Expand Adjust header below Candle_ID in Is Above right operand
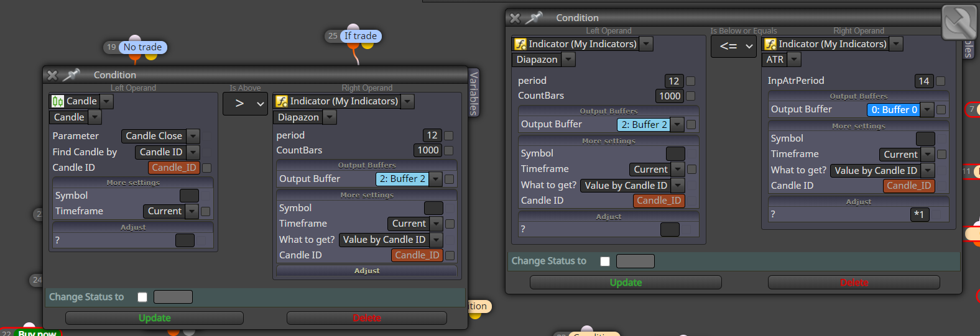This screenshot has width=980, height=336. coord(367,271)
